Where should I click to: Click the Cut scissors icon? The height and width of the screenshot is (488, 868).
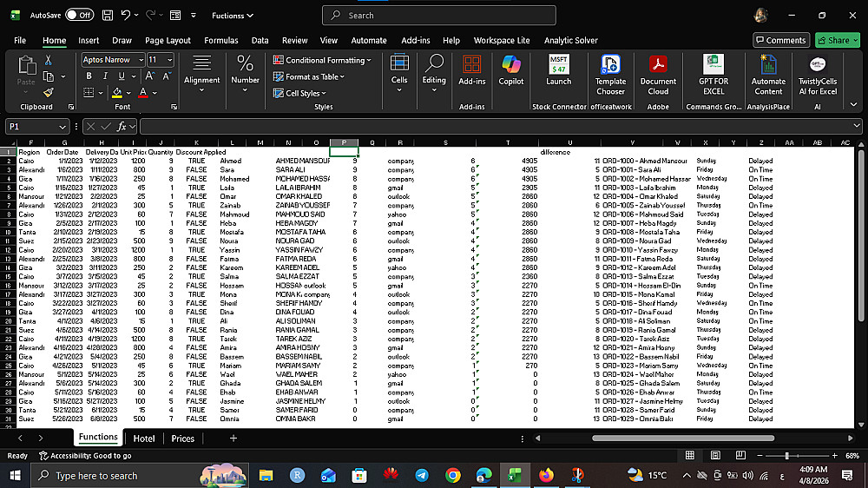[x=48, y=60]
